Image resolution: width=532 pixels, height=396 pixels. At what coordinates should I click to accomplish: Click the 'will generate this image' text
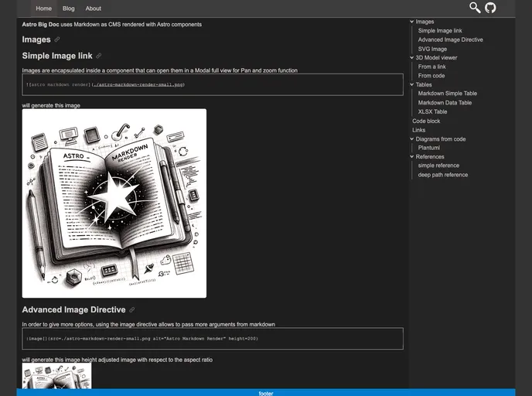coord(51,105)
